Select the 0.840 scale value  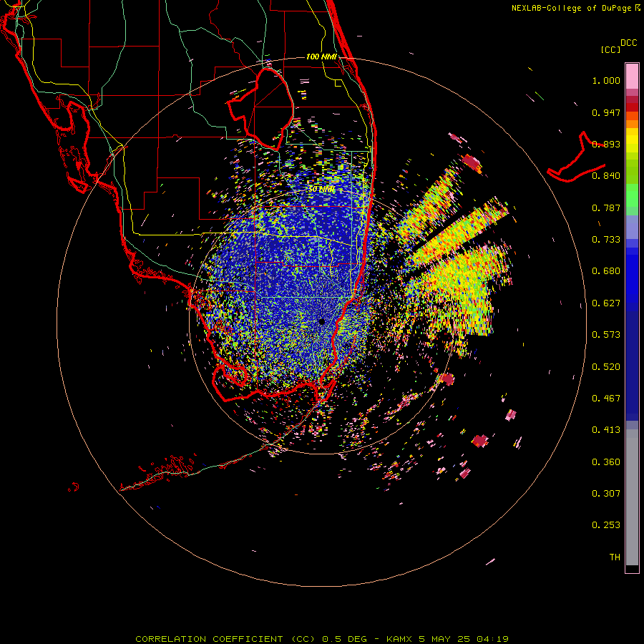606,176
